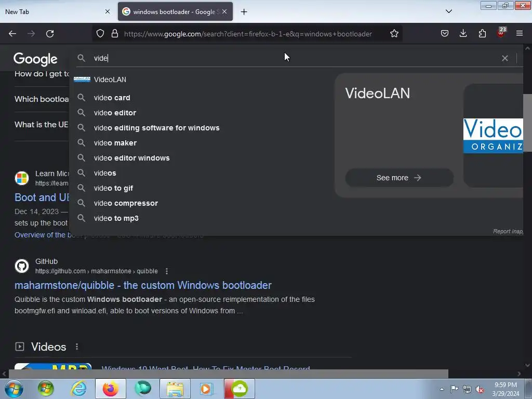Screen dimensions: 532x399
Task: Launch Internet Explorer from taskbar
Action: [79, 389]
